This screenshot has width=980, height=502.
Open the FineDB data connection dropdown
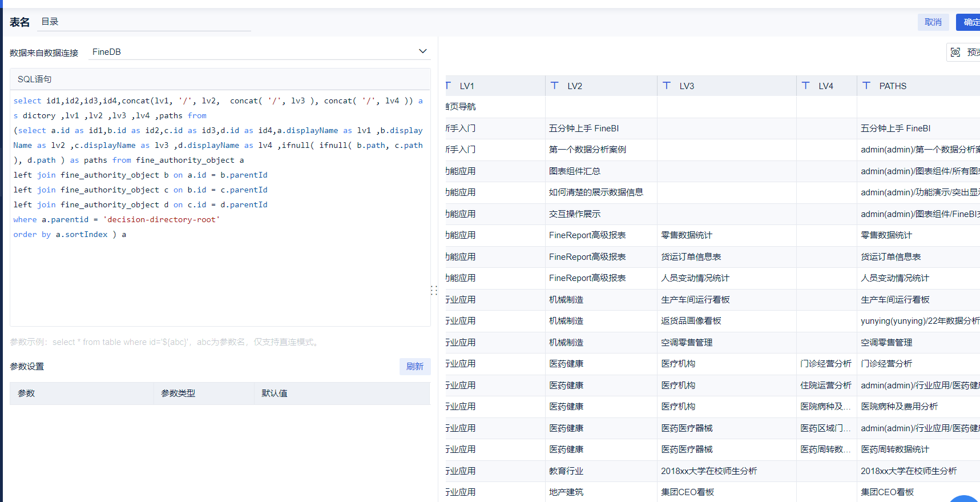pyautogui.click(x=260, y=51)
